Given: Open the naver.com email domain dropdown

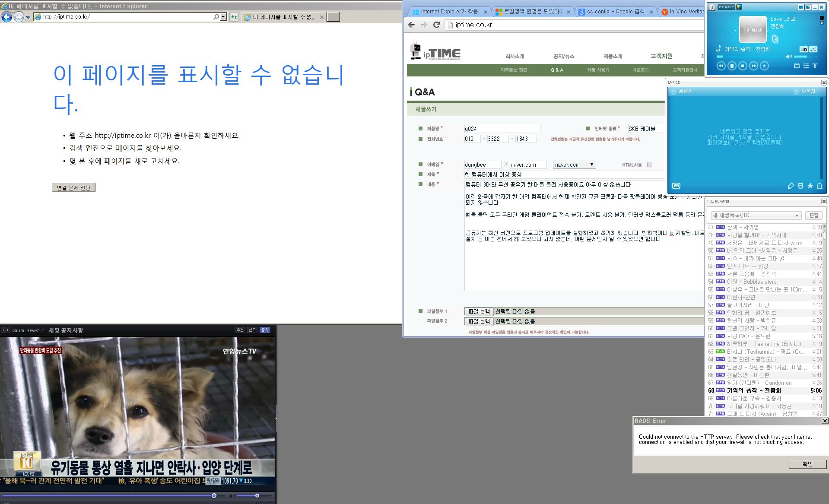Looking at the screenshot, I should pos(575,165).
